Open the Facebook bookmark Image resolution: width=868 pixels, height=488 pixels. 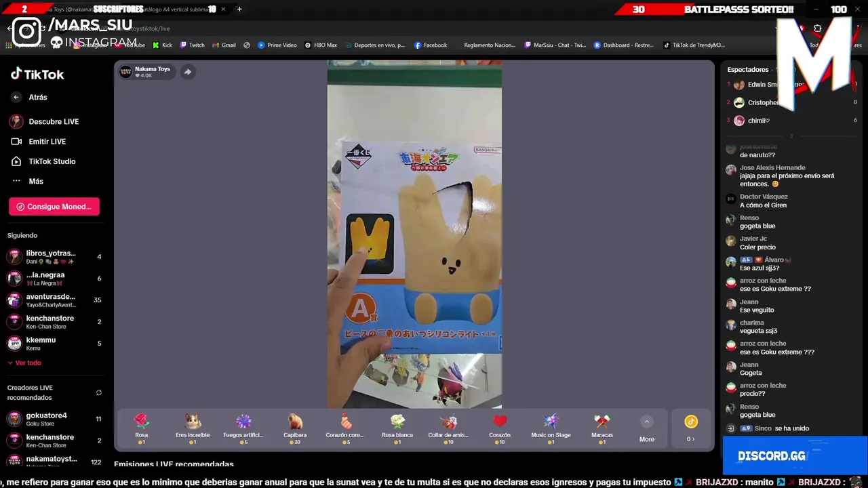click(431, 45)
